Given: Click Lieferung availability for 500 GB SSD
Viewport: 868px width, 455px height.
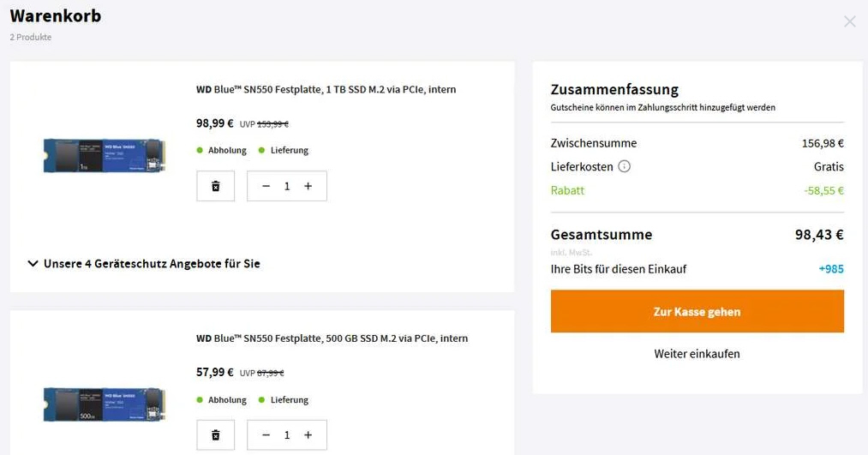Looking at the screenshot, I should (289, 399).
